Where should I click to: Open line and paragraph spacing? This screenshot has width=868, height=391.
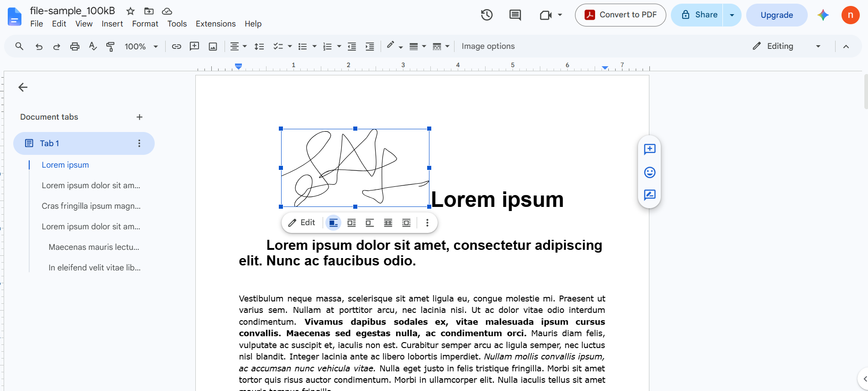[259, 46]
